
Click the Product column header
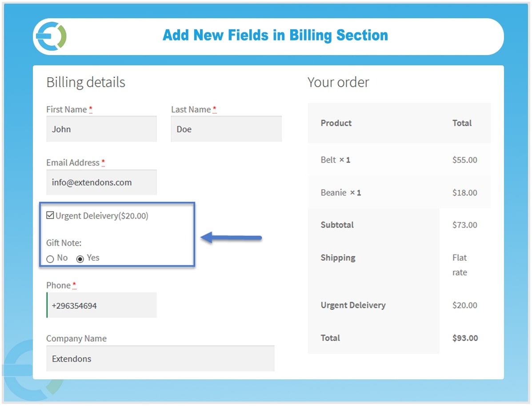pyautogui.click(x=336, y=123)
